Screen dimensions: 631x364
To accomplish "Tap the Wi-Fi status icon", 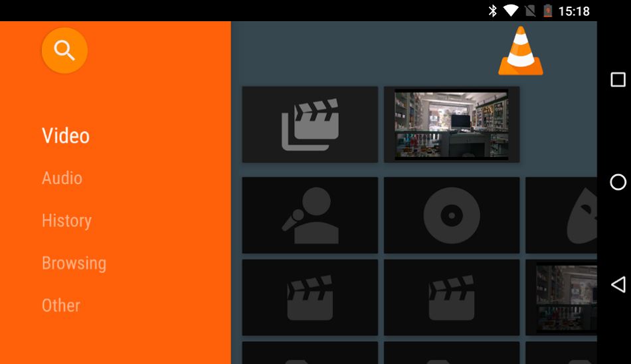I will [511, 11].
